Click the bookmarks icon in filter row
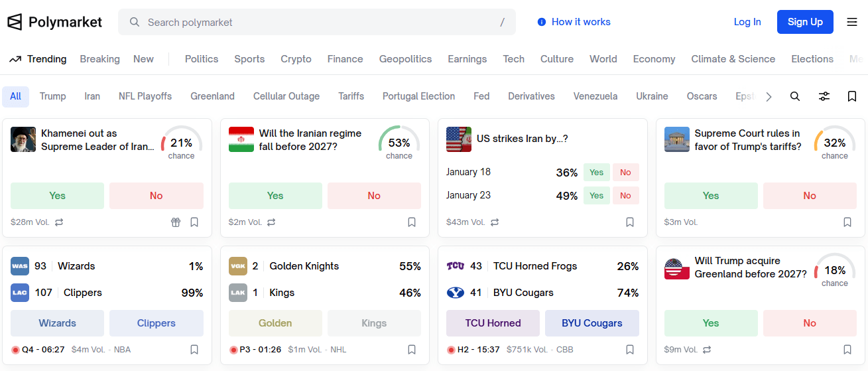 (852, 96)
